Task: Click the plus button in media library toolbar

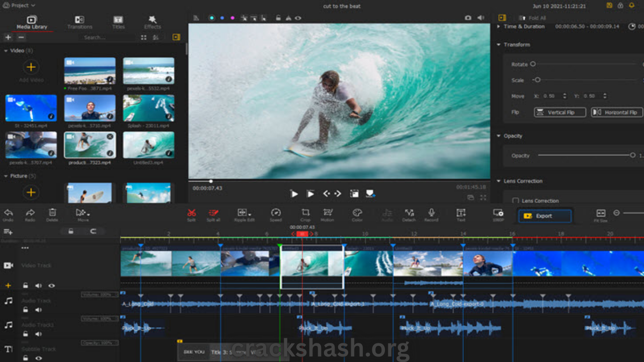Action: 8,37
